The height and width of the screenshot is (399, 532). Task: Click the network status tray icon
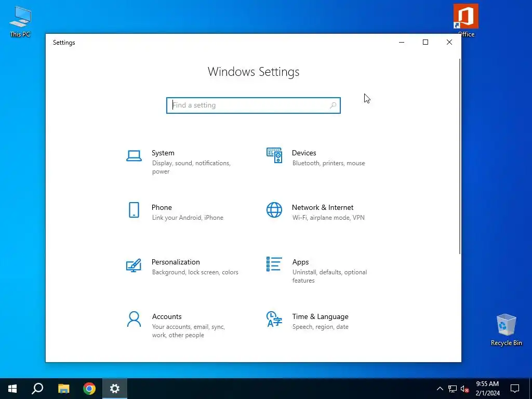click(453, 389)
